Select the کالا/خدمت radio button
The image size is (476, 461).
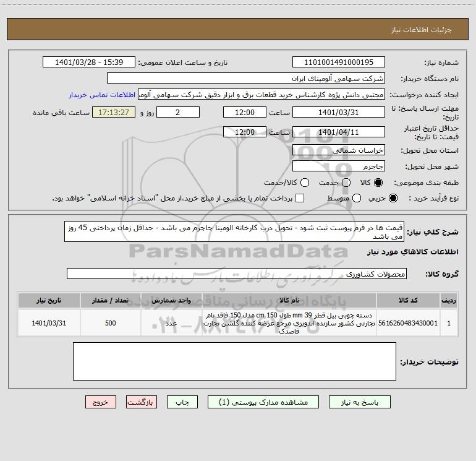click(x=305, y=183)
